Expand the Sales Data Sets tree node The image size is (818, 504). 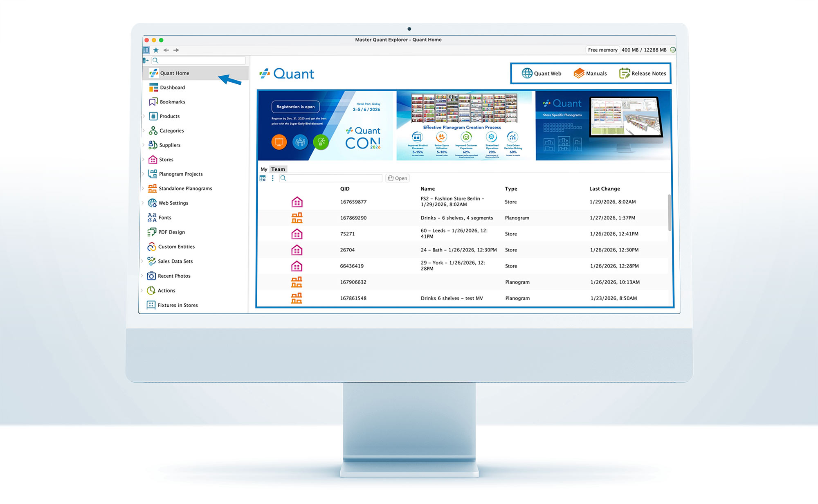(x=142, y=261)
